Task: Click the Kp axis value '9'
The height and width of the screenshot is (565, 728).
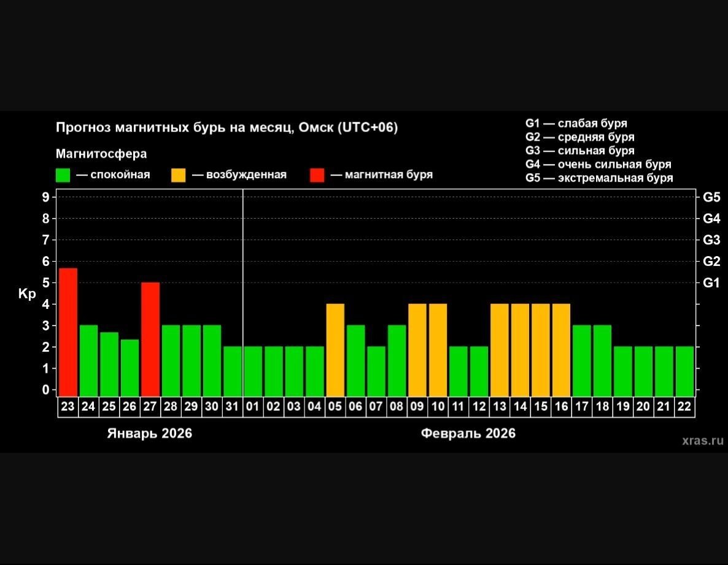Action: click(x=45, y=198)
